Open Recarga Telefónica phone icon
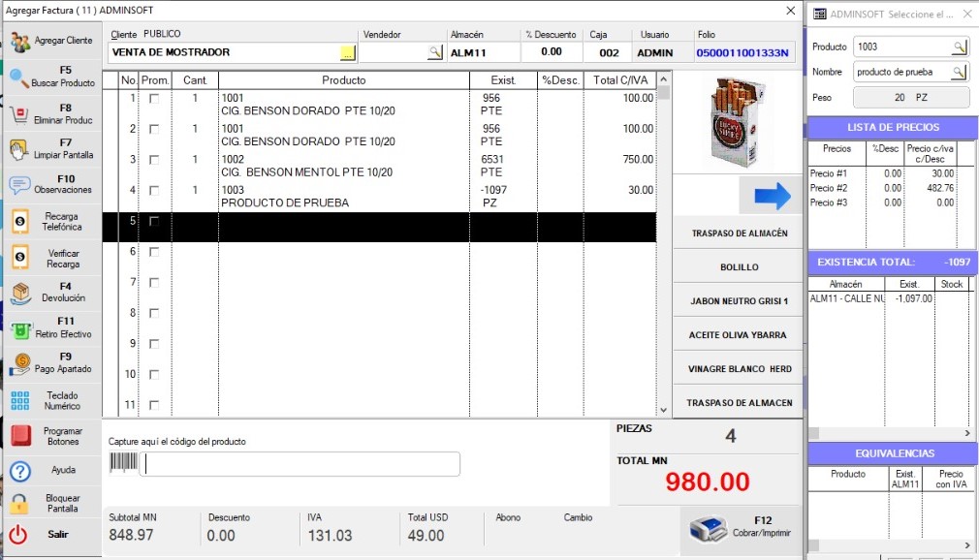Image resolution: width=979 pixels, height=560 pixels. point(19,221)
